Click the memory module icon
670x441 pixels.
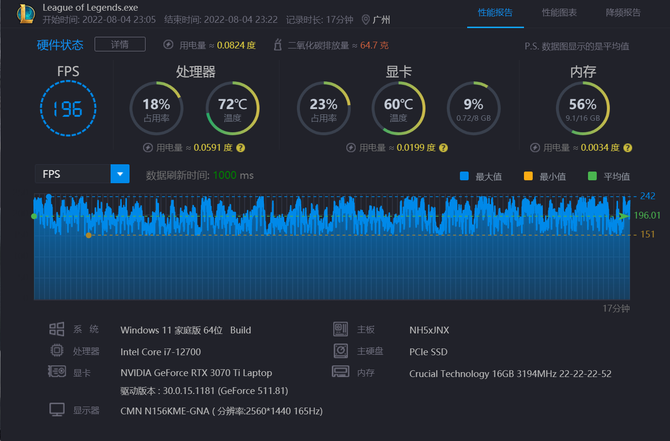click(x=341, y=372)
